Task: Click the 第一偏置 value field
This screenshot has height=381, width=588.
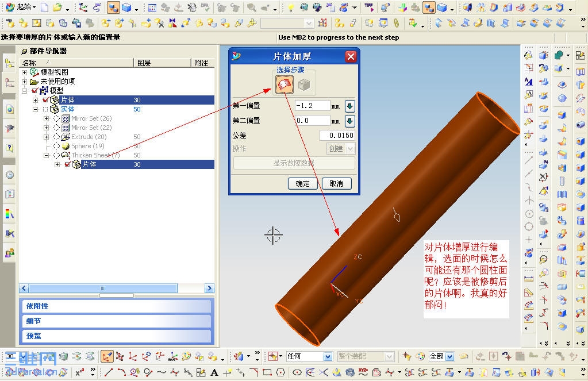Action: 312,106
